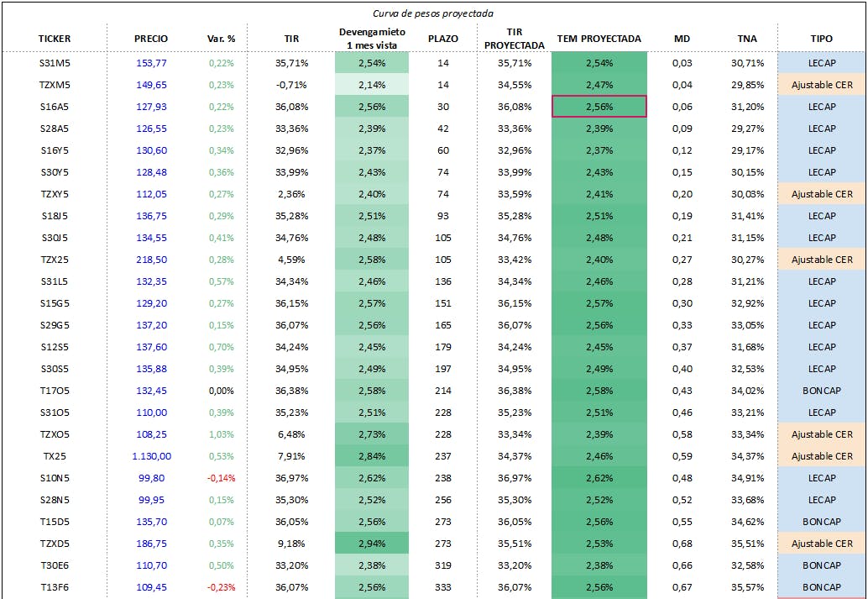
Task: Select the TIPO column header
Action: [822, 39]
